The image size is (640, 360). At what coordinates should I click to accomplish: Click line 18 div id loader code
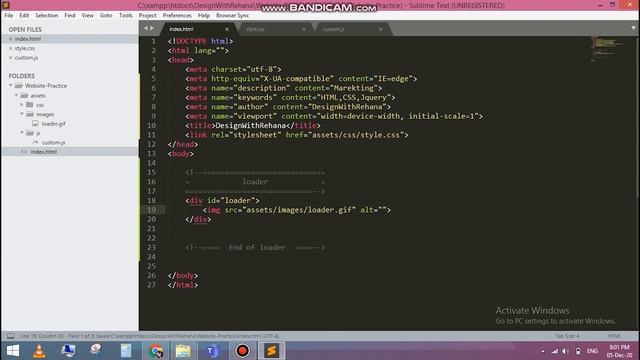[x=222, y=200]
